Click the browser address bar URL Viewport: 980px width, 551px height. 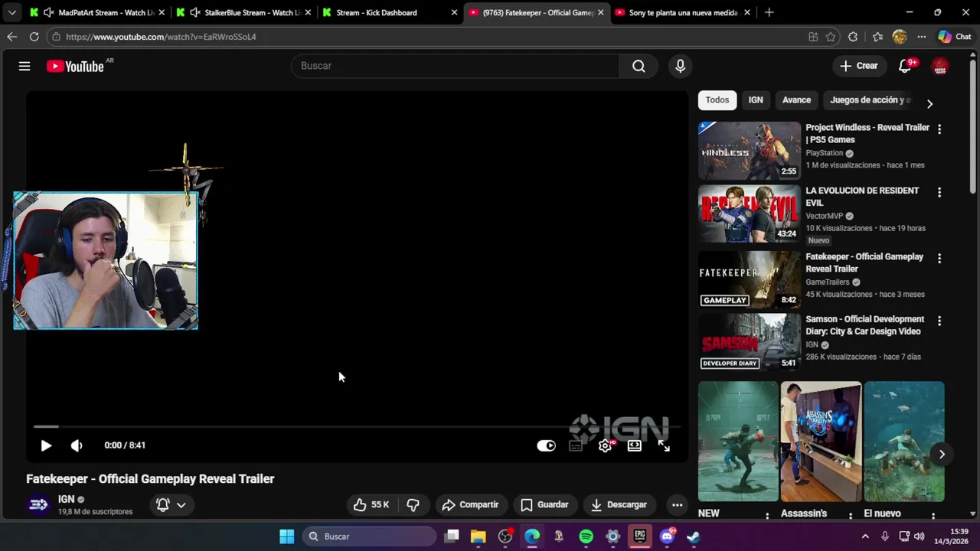click(x=161, y=37)
